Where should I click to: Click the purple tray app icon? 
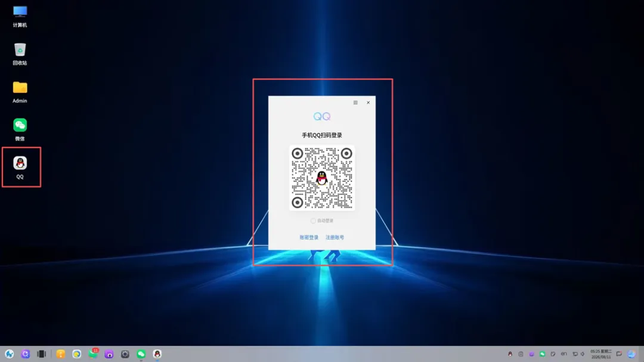coord(531,354)
